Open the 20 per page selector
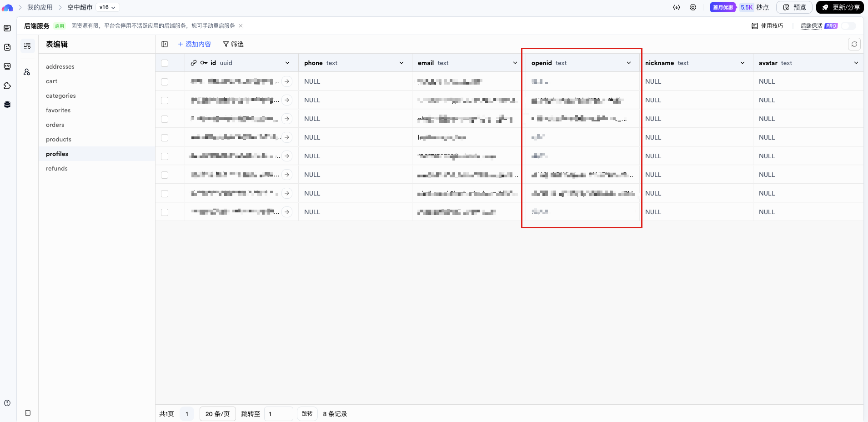 (x=217, y=414)
